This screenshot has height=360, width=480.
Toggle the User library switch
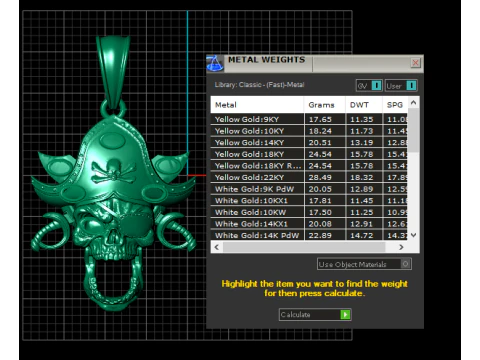[401, 86]
